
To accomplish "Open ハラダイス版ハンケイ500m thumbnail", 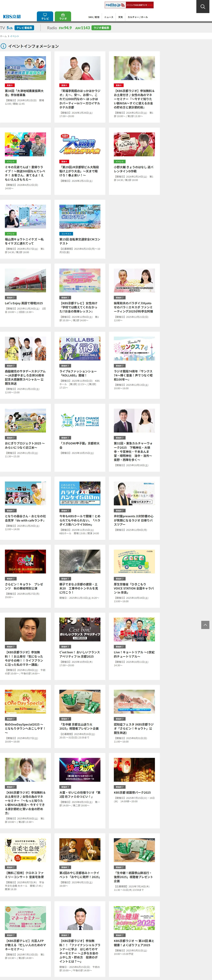I will pyautogui.click(x=80, y=493).
